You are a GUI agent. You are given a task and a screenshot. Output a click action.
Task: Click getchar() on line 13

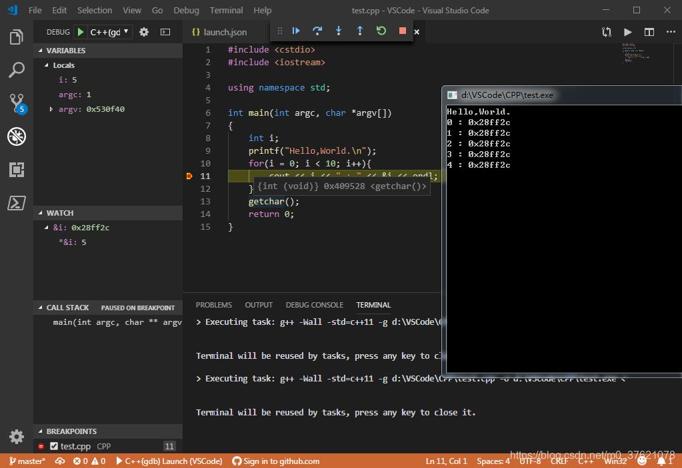[x=273, y=201]
